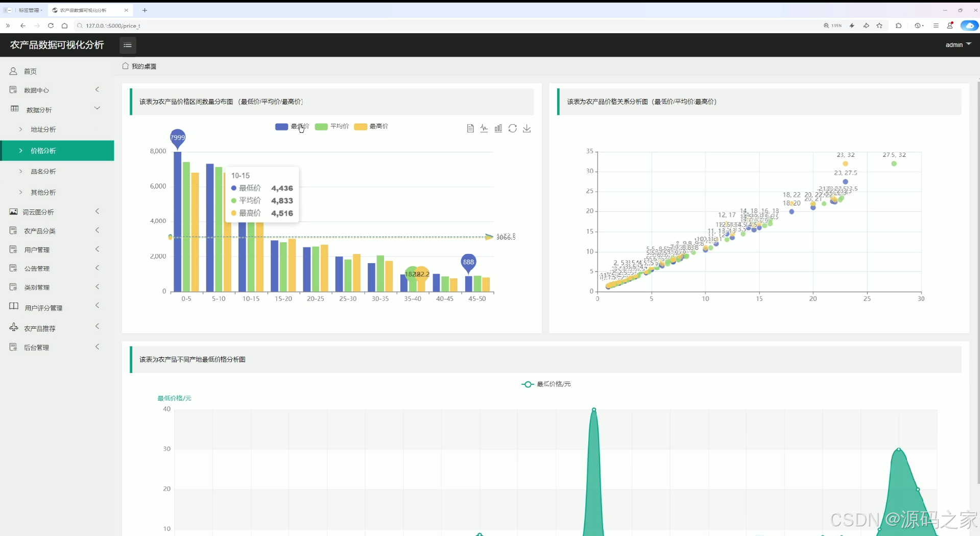Expand the 农产品推荐 sidebar menu
The image size is (980, 536).
(x=57, y=328)
